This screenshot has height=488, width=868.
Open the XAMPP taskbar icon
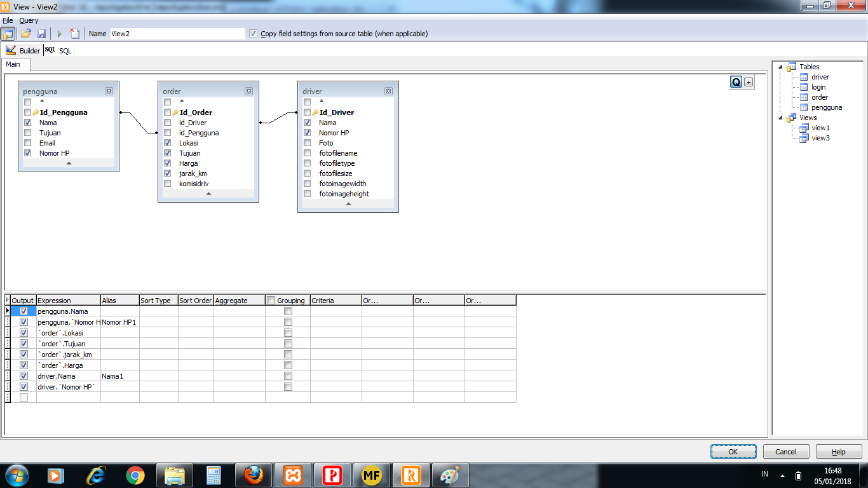pos(293,475)
